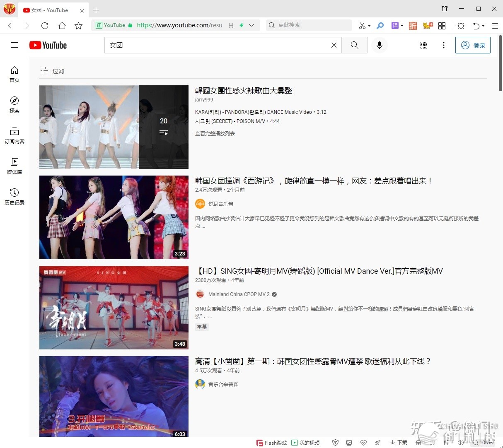Screen dimensions: 503x448
Task: Bookmark page with the star icon
Action: [x=78, y=26]
